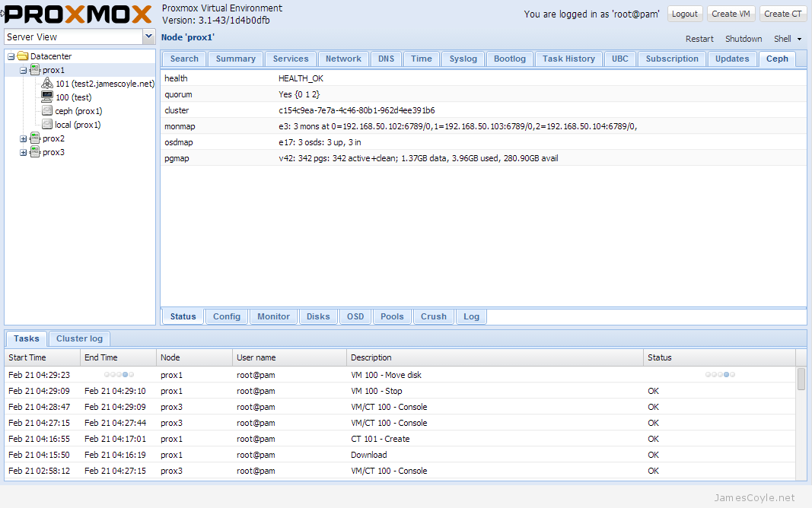
Task: Open the Server View dropdown arrow
Action: tap(148, 37)
